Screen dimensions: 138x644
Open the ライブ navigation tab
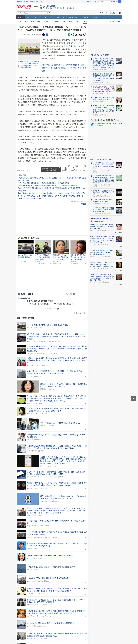(x=37, y=17)
